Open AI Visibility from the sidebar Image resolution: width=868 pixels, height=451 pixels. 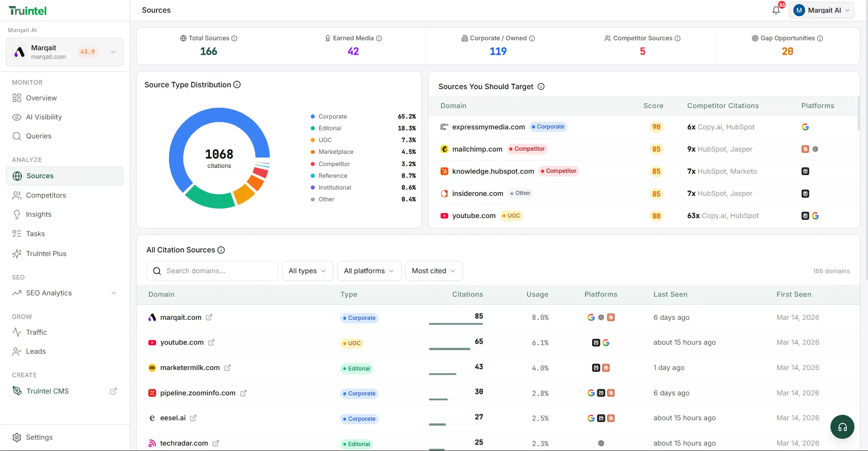43,117
